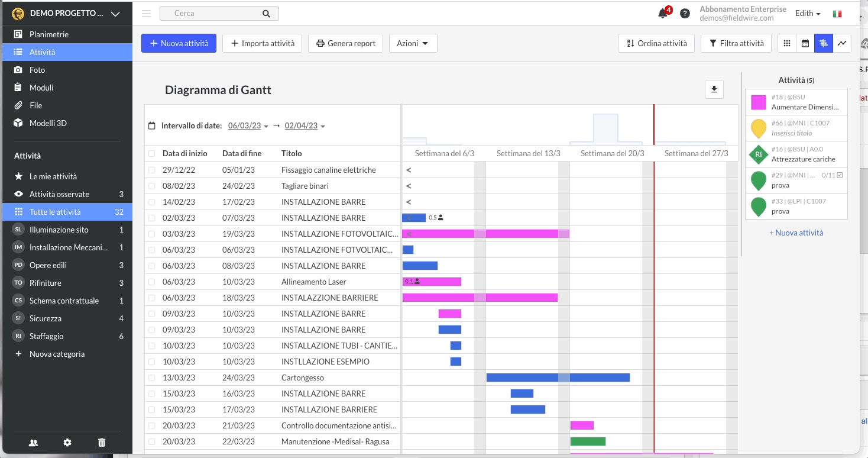The image size is (868, 458).
Task: Click the magenta Cartongesso-adjacent INSTALAZZIONE BARRIERE bar
Action: [480, 298]
